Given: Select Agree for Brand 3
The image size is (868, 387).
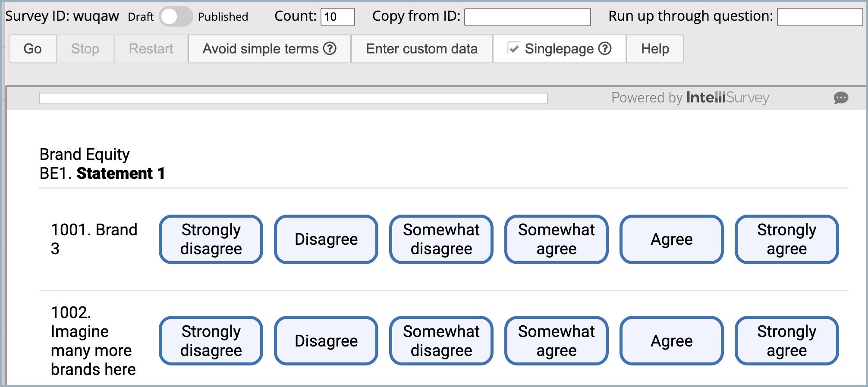Looking at the screenshot, I should pos(672,239).
